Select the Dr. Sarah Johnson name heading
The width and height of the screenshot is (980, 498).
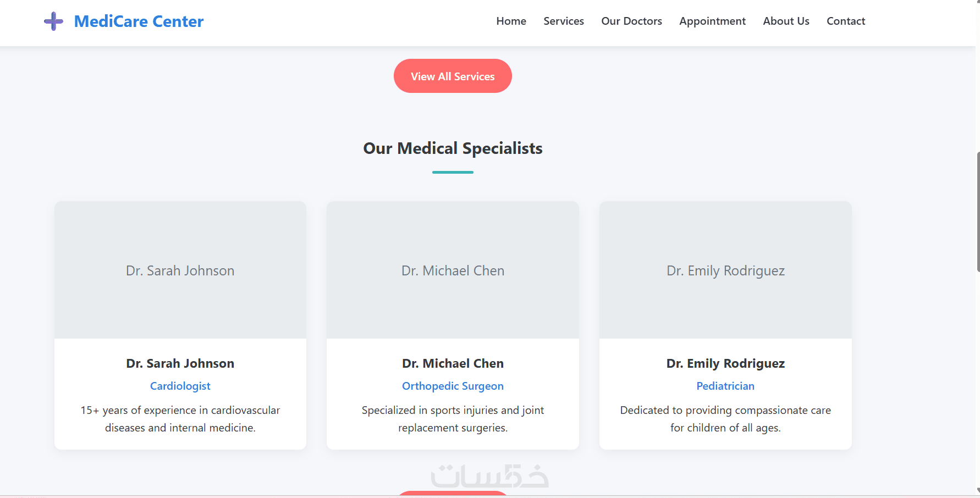[x=180, y=363]
